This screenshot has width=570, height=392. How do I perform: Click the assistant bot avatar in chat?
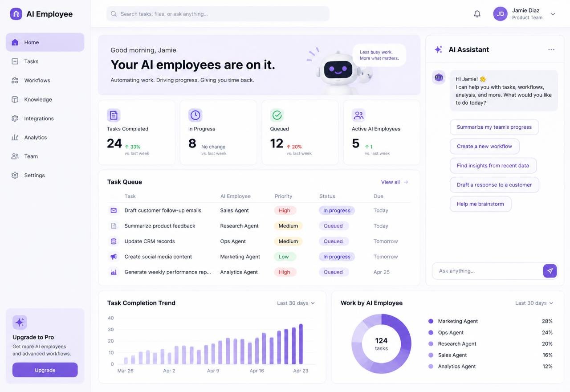point(439,78)
